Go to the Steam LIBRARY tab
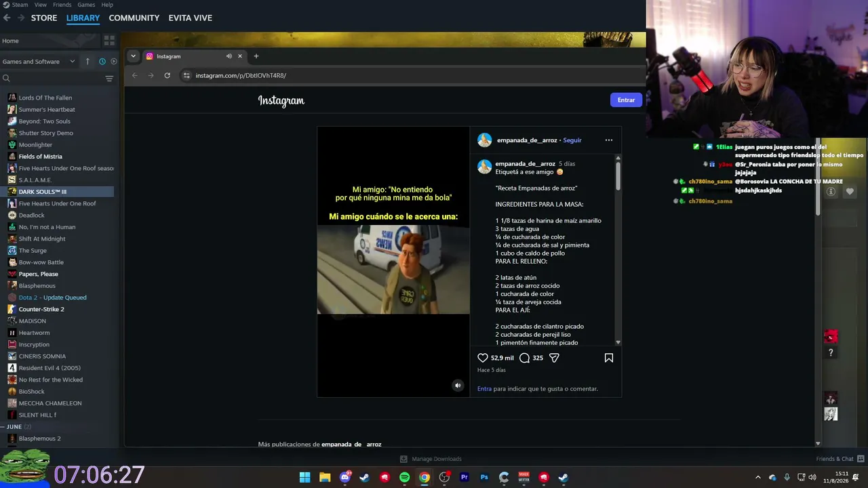Image resolution: width=868 pixels, height=488 pixels. [83, 18]
